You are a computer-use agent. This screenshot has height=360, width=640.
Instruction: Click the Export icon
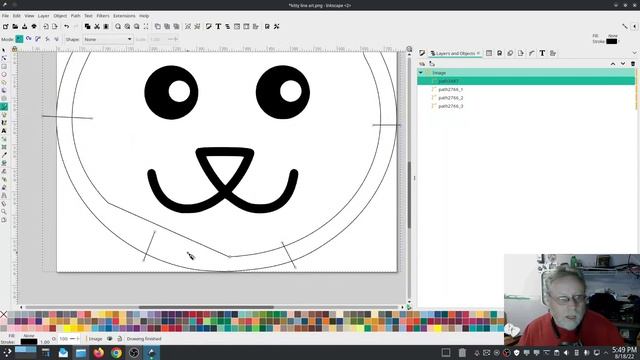pyautogui.click(x=55, y=27)
